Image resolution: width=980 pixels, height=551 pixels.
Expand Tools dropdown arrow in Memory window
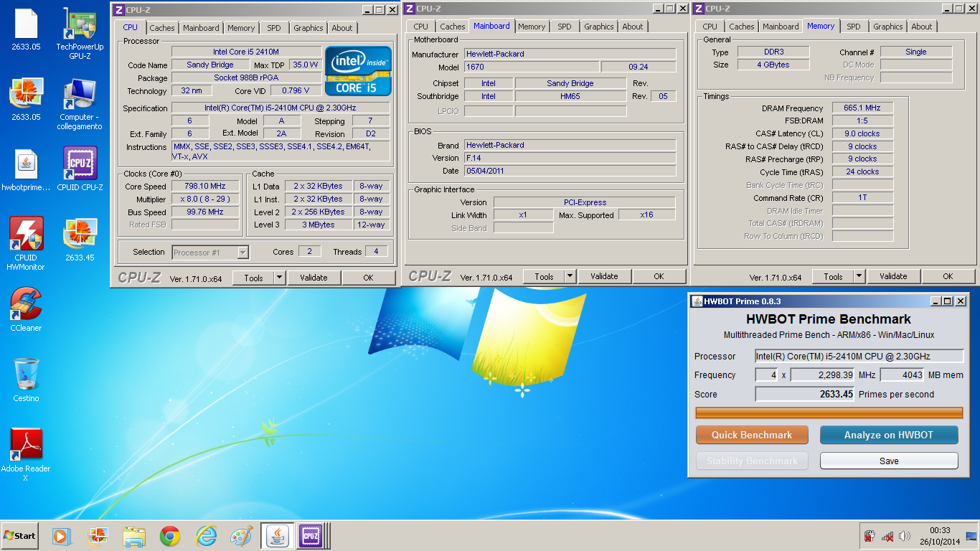(x=859, y=276)
